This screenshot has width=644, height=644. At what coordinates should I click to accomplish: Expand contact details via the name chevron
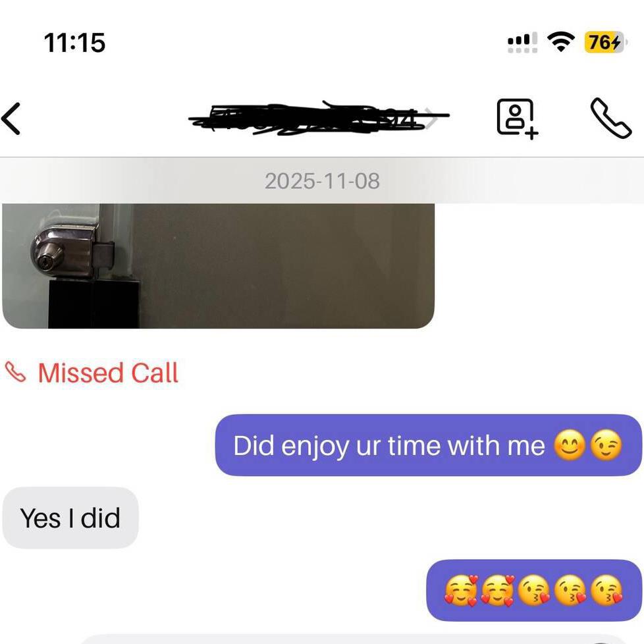pyautogui.click(x=432, y=119)
